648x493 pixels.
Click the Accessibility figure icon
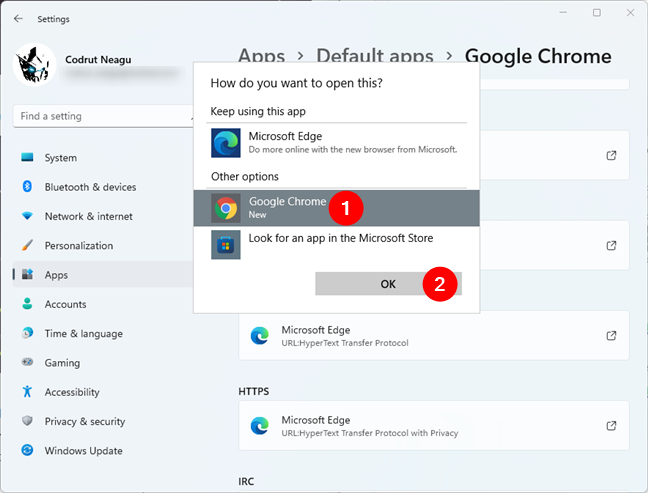pos(27,391)
